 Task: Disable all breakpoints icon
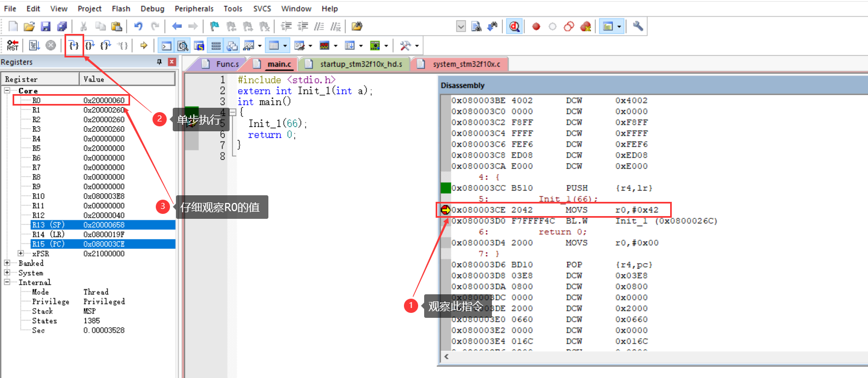pyautogui.click(x=569, y=26)
